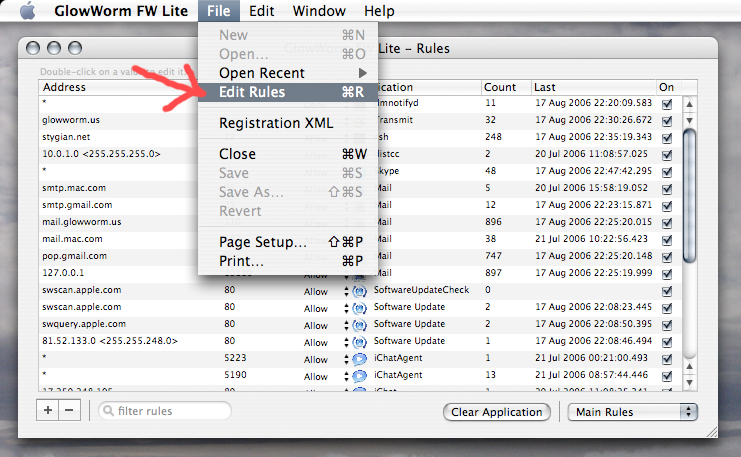Open the Help menu

pyautogui.click(x=379, y=10)
